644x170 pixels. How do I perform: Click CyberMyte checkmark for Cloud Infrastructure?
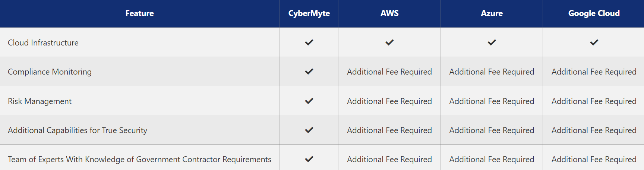click(x=309, y=42)
